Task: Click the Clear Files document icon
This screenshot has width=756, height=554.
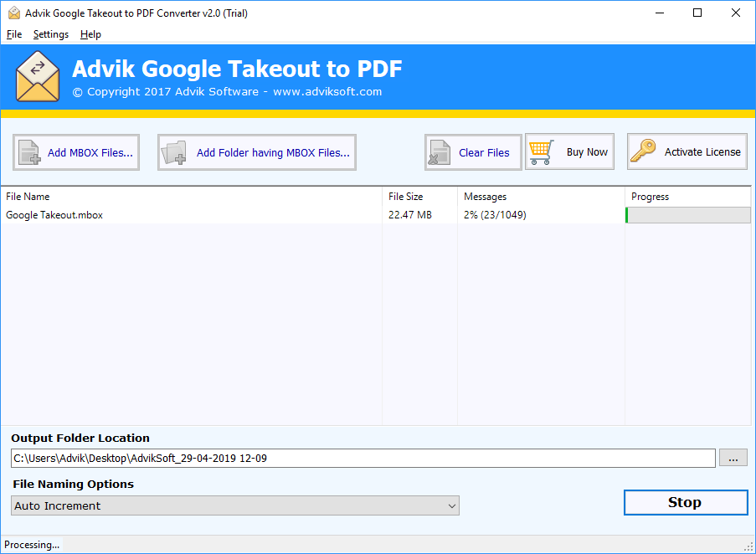Action: (440, 152)
